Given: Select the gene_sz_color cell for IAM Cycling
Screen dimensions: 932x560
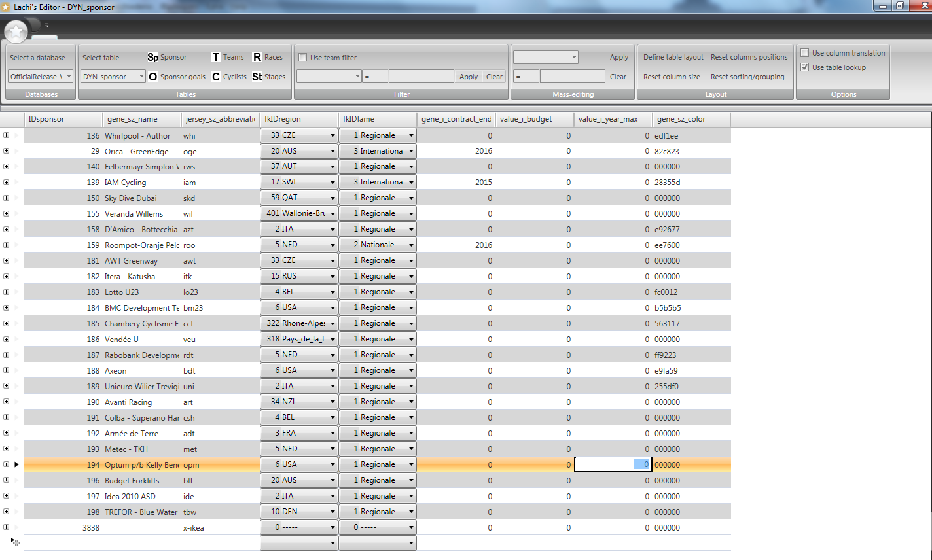Looking at the screenshot, I should [690, 183].
